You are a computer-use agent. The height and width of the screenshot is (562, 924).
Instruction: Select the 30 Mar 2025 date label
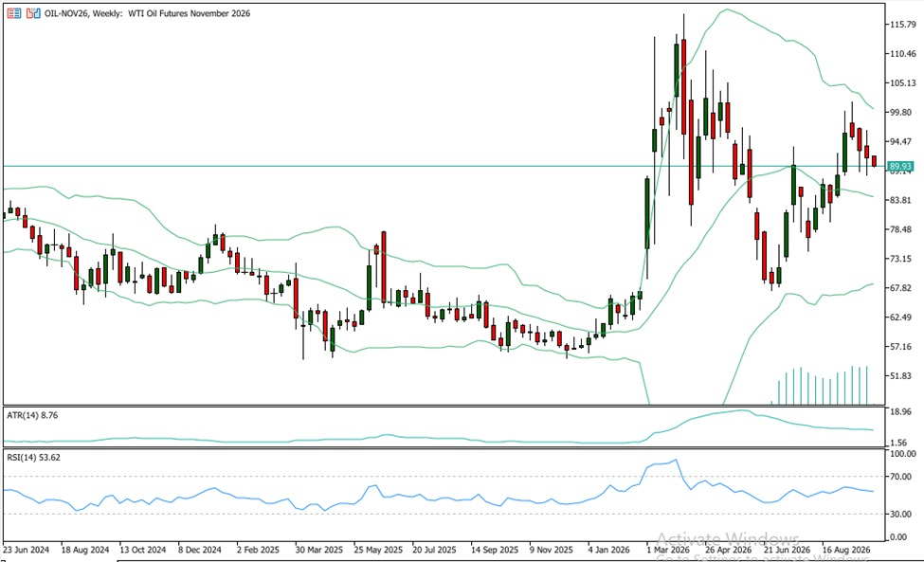pyautogui.click(x=318, y=550)
